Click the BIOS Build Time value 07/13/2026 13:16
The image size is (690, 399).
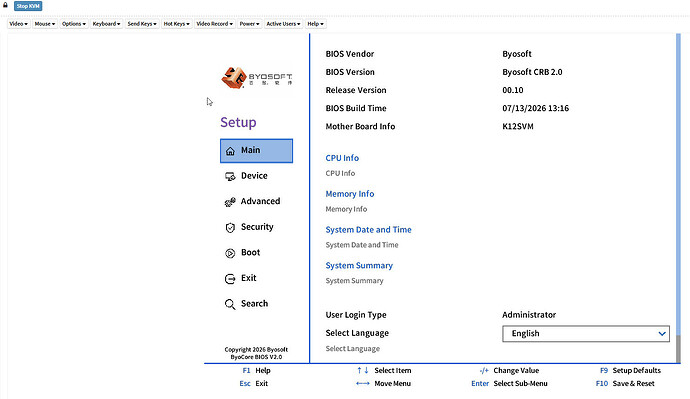click(x=536, y=108)
